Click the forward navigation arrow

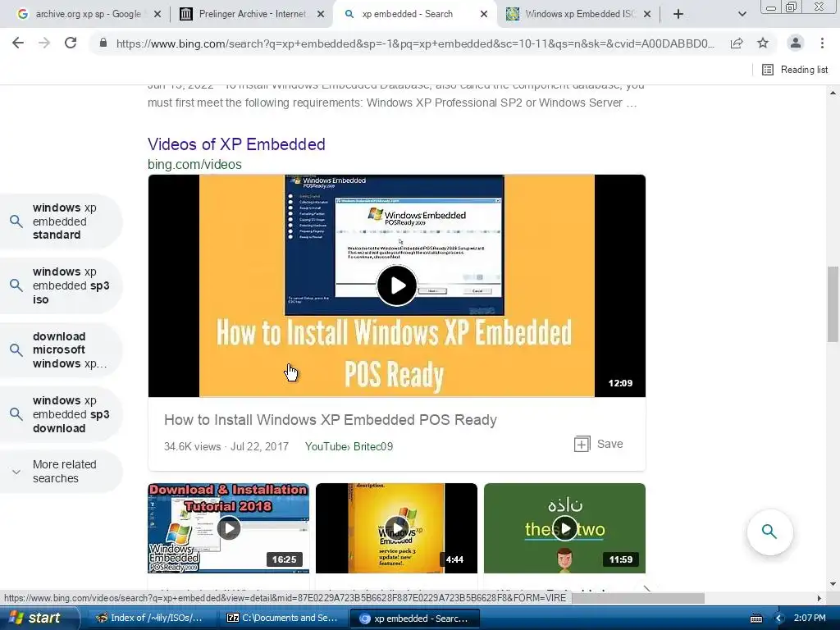pos(44,43)
